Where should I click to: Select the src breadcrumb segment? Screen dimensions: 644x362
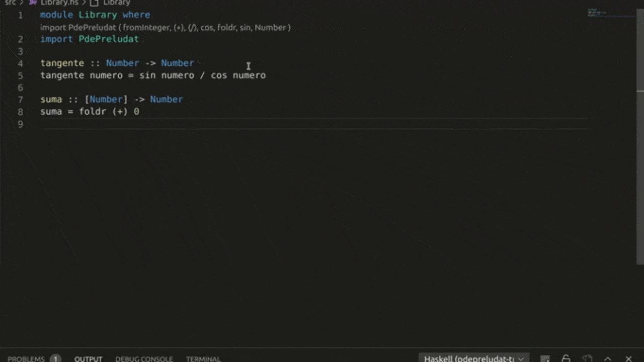[10, 3]
